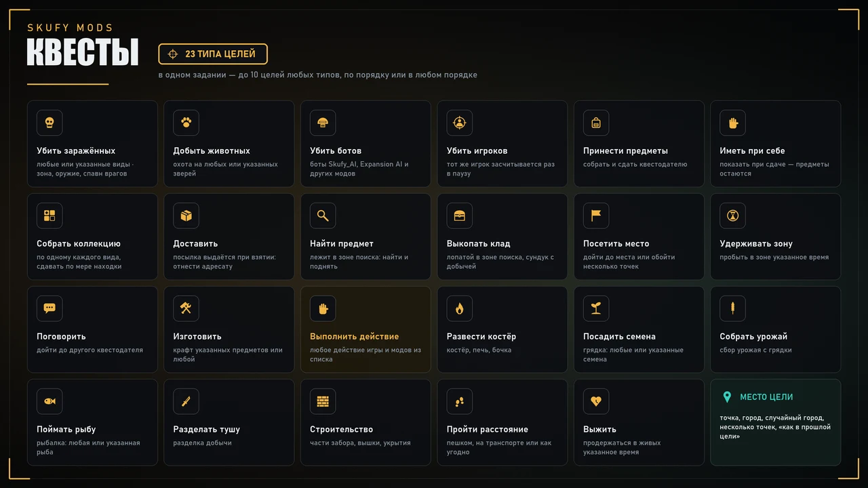Click the magnifier icon for Найти предмет
Image resolution: width=868 pixels, height=488 pixels.
coord(323,216)
